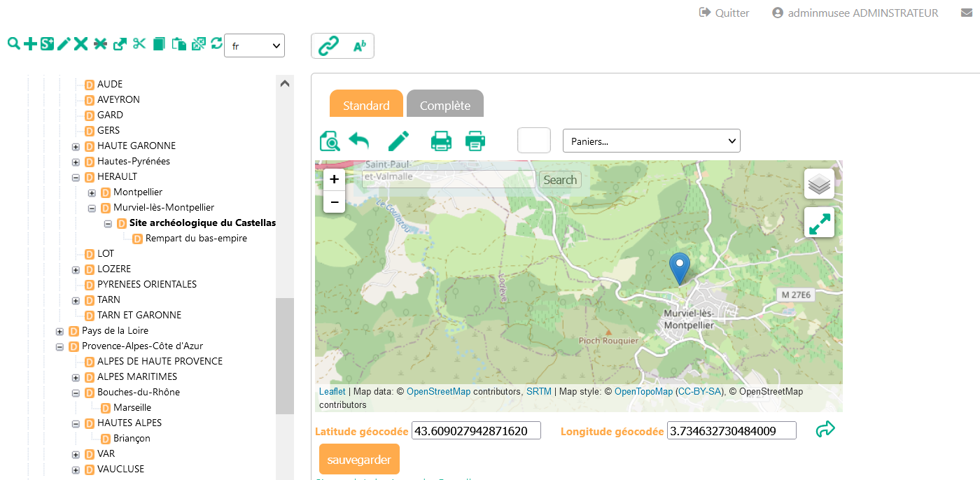
Task: Click the empty checkbox beside Paniers
Action: click(534, 140)
